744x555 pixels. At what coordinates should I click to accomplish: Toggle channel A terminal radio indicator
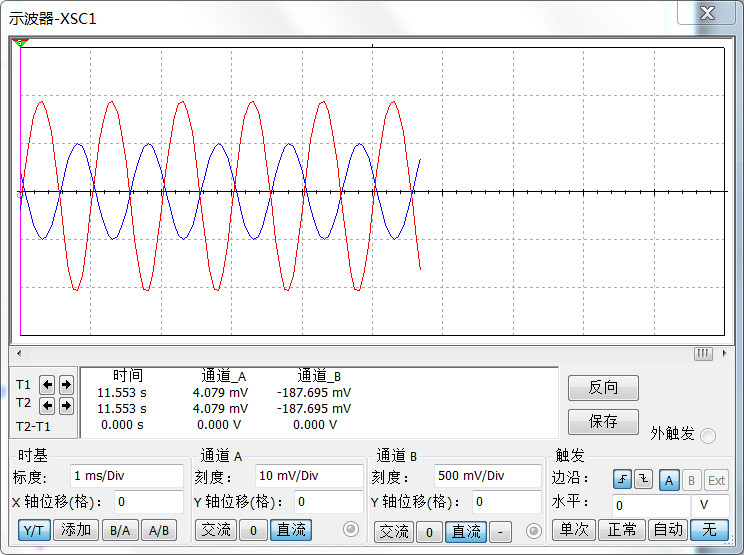pos(351,530)
